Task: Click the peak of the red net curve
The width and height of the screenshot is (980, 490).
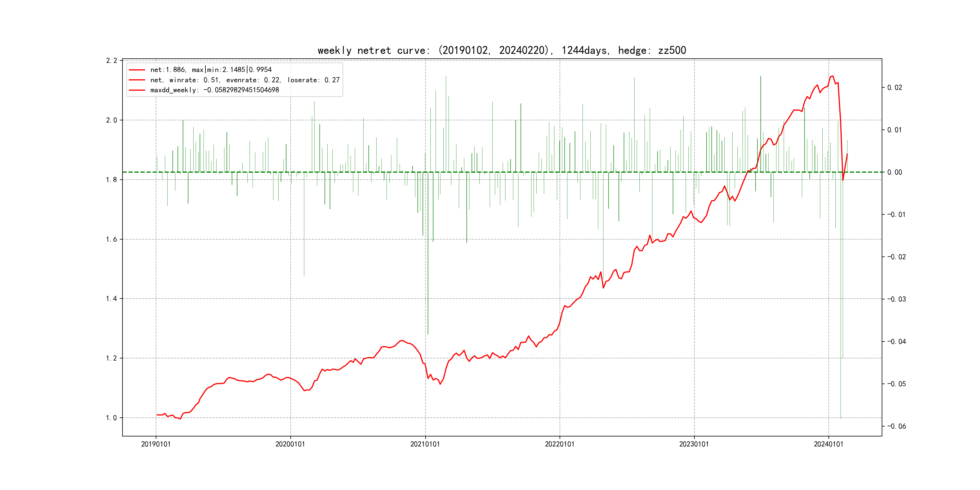Action: click(x=832, y=76)
